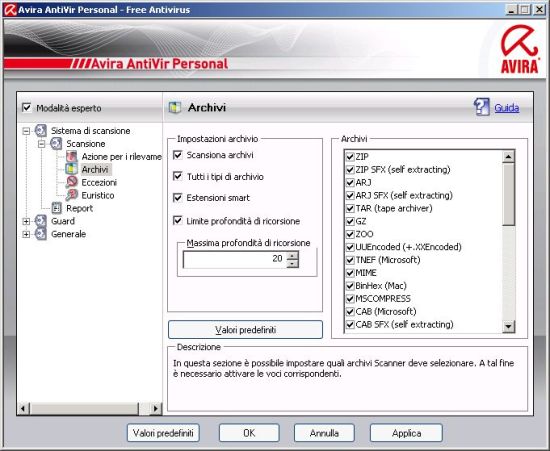Collapse the Sistema di scansione node

(26, 131)
